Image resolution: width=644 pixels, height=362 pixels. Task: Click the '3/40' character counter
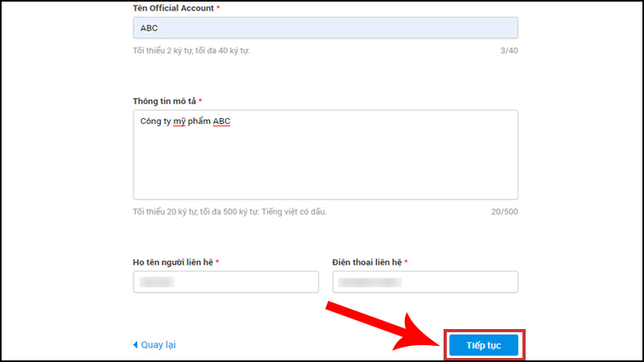[509, 51]
